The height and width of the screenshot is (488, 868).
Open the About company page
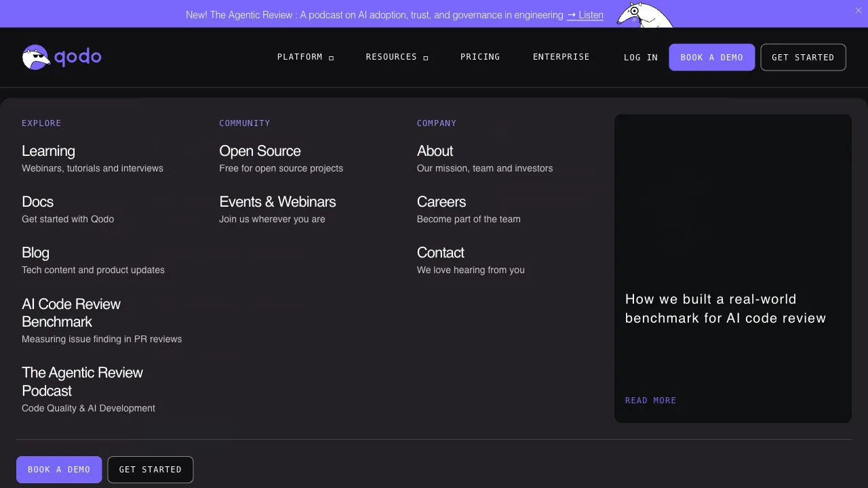point(435,151)
